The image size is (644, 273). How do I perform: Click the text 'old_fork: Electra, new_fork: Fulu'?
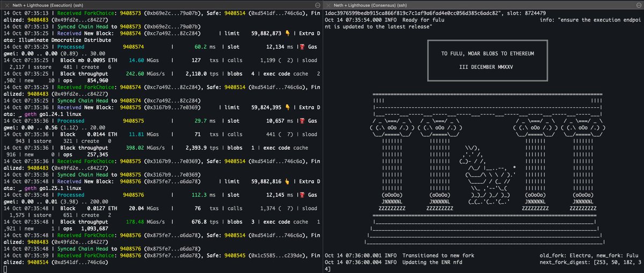[589, 256]
